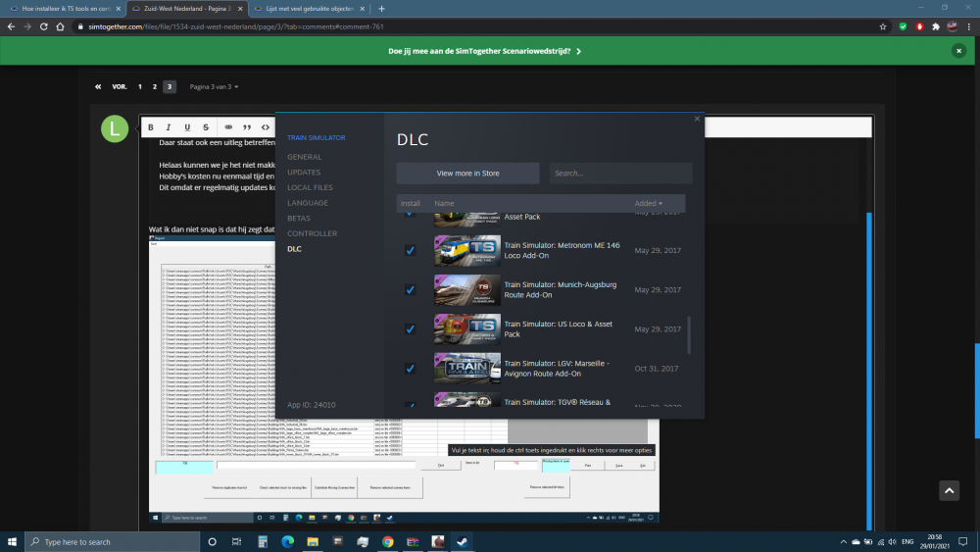Switch to the Betas section

(300, 218)
